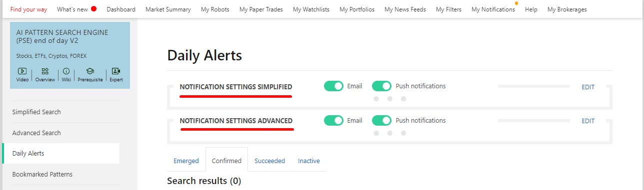Disable Email toggle for Simplified settings
The width and height of the screenshot is (644, 190).
click(333, 86)
